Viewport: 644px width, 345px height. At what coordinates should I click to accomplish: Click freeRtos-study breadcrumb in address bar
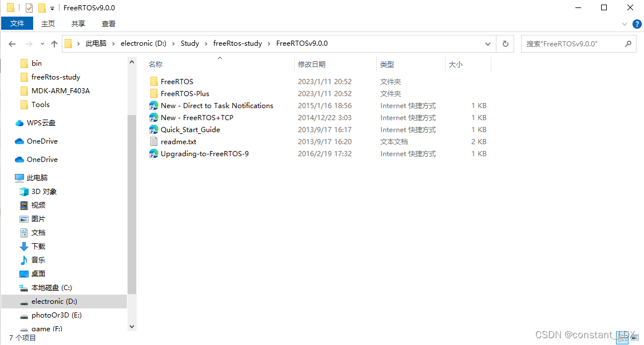(x=237, y=43)
